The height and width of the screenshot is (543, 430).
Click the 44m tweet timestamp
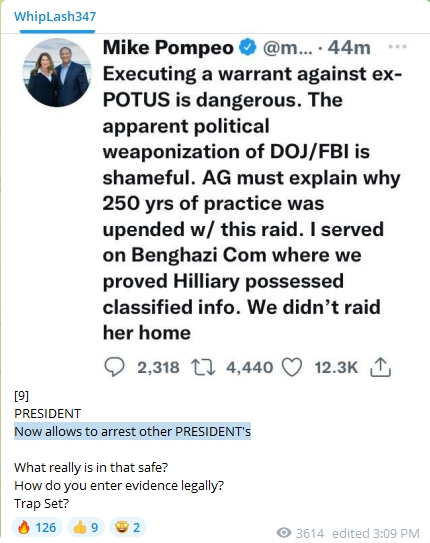click(349, 47)
